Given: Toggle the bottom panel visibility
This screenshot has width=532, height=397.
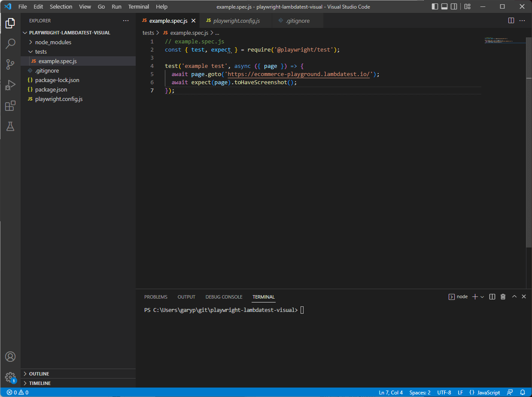Looking at the screenshot, I should [x=444, y=6].
